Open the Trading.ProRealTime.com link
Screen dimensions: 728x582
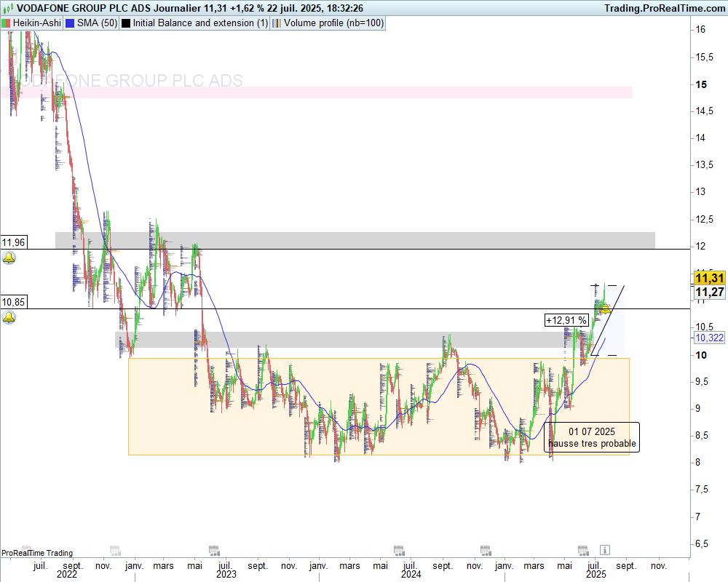(664, 7)
